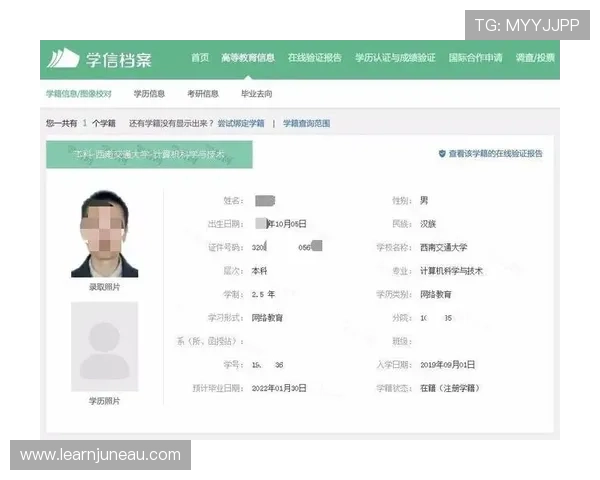Open 国际合作申请 menu item
Image resolution: width=600 pixels, height=480 pixels.
point(475,58)
